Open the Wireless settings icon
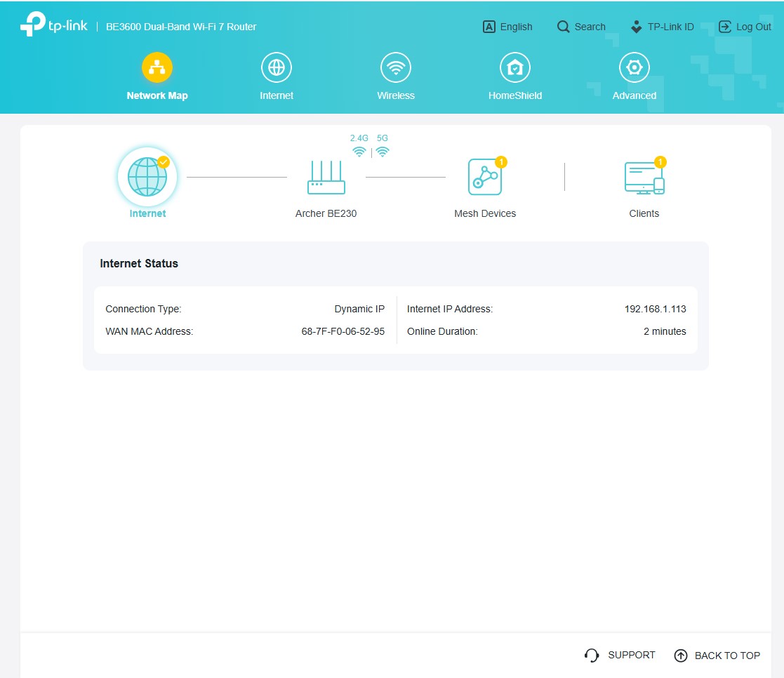The image size is (784, 678). (x=396, y=68)
